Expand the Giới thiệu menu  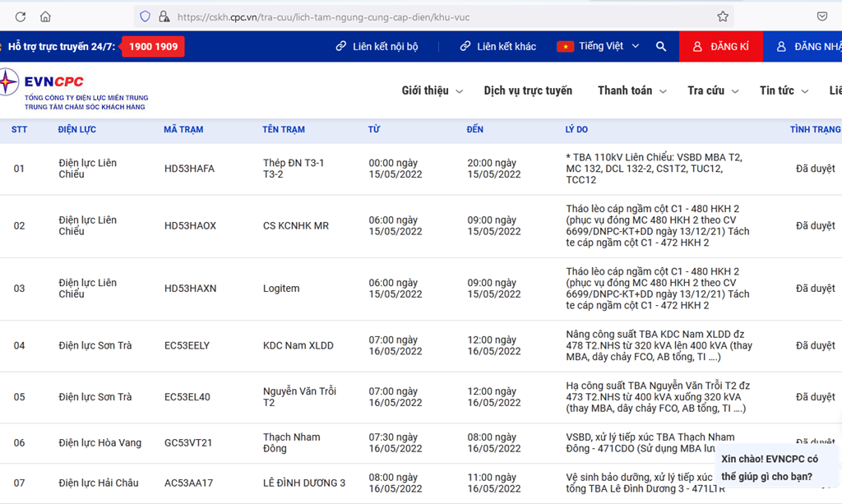(433, 90)
